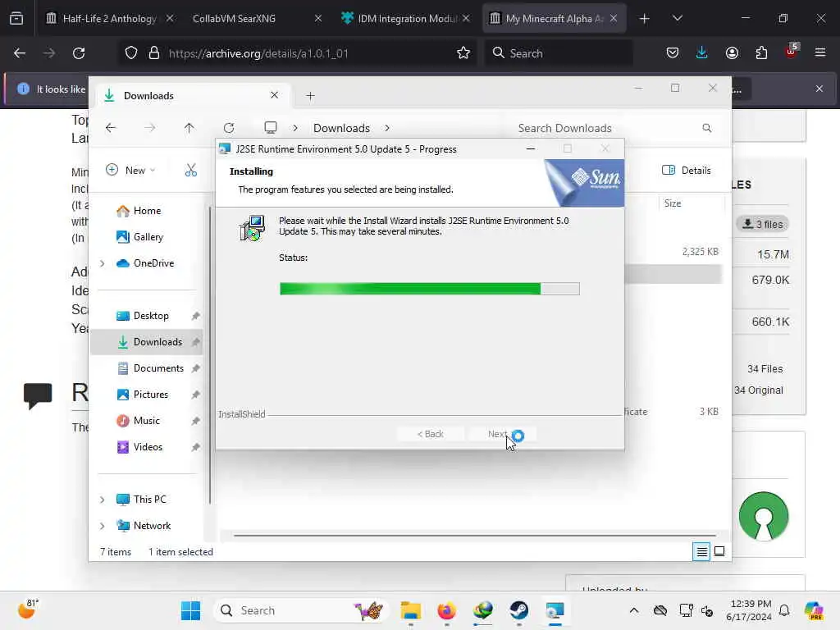Image resolution: width=840 pixels, height=630 pixels.
Task: Open Firefox account profile icon
Action: [x=732, y=52]
